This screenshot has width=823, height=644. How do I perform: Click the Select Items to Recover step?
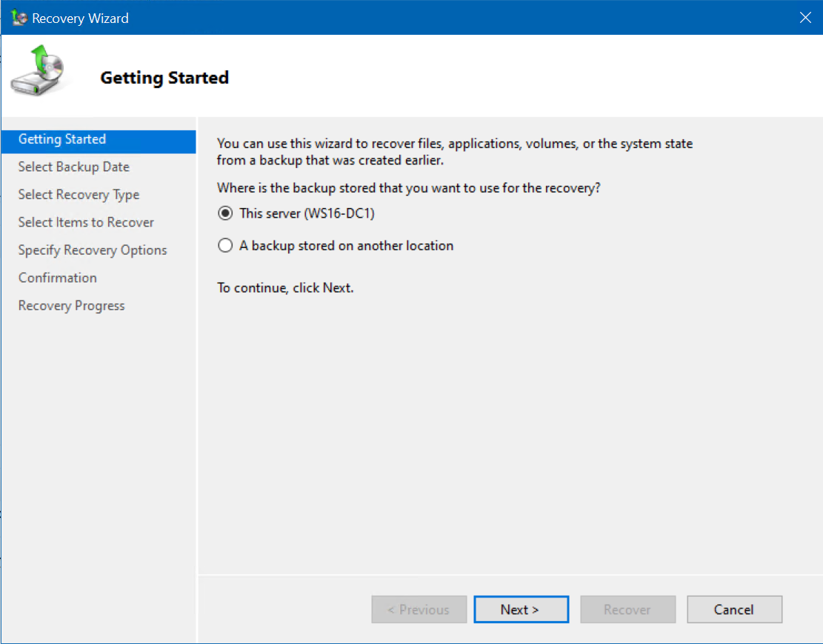85,222
